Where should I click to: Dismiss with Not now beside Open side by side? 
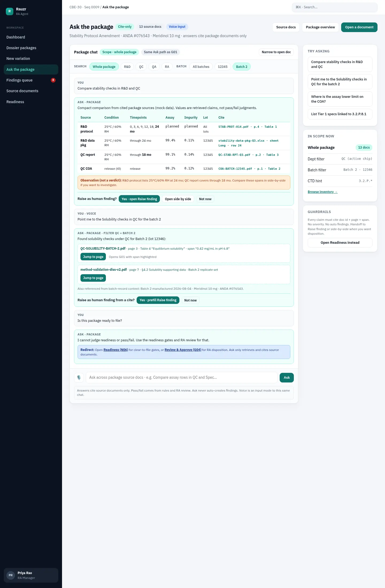click(x=205, y=199)
